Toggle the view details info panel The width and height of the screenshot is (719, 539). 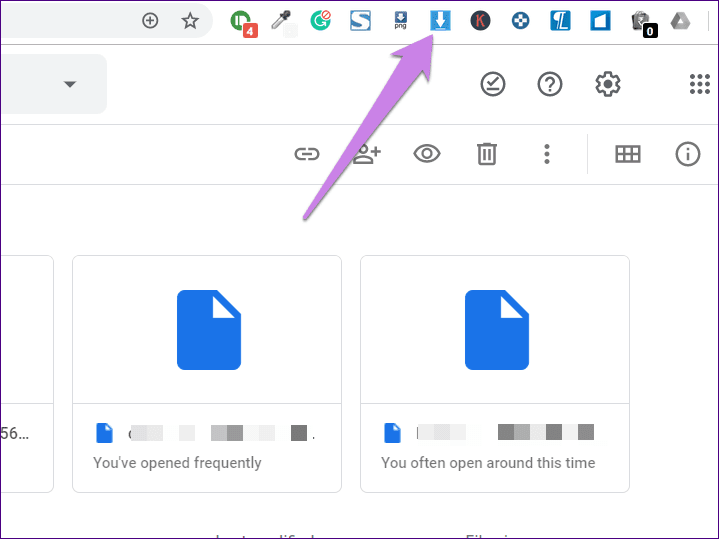[687, 154]
